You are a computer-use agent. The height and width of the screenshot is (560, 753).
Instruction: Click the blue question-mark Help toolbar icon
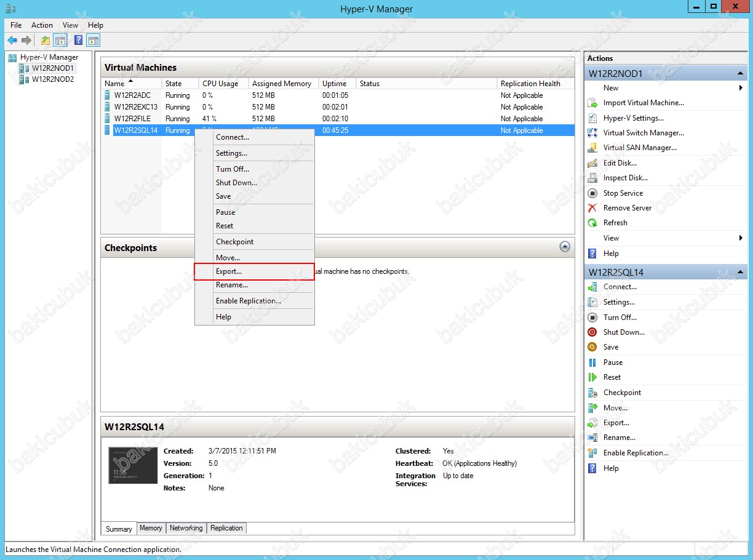79,41
